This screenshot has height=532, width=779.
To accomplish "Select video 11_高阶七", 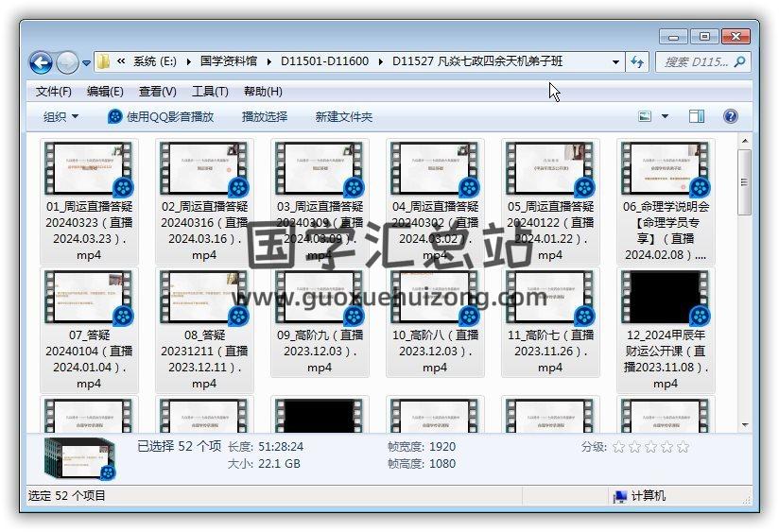I will click(550, 322).
